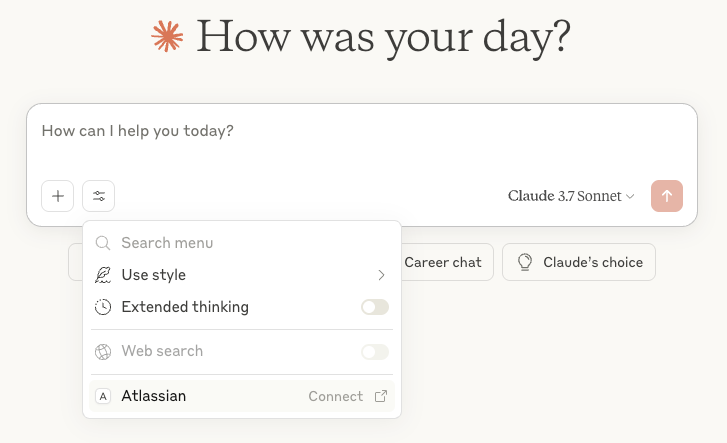Toggle the Web search switch

coord(375,352)
